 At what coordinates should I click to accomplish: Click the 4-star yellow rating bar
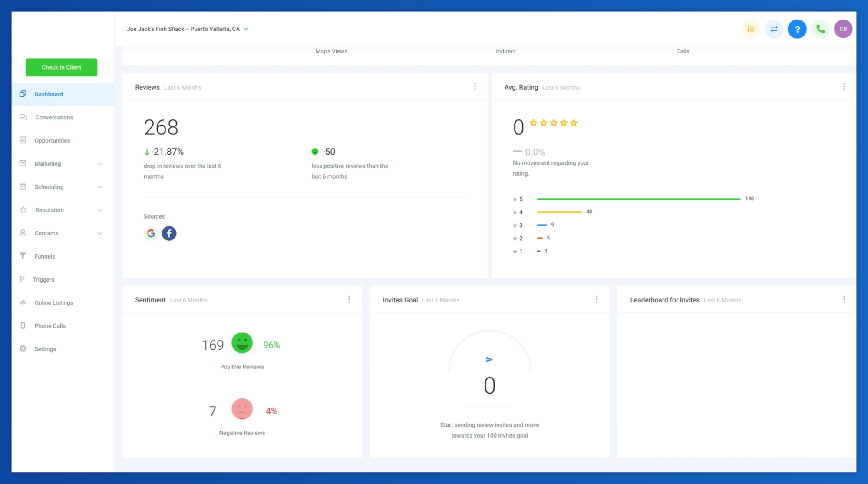[x=559, y=212]
